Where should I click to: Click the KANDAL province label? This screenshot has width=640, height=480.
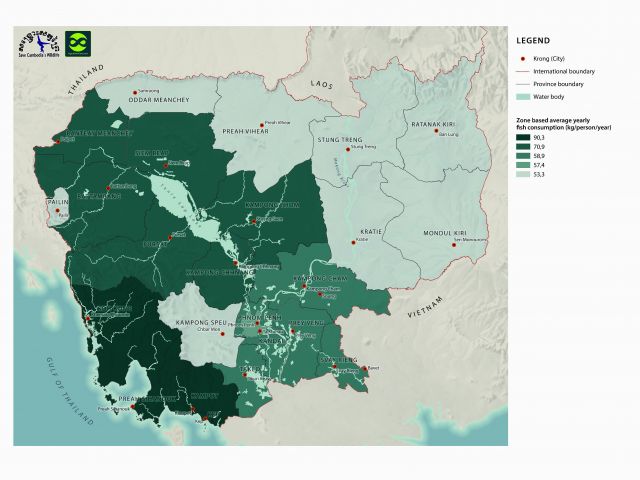coord(271,340)
